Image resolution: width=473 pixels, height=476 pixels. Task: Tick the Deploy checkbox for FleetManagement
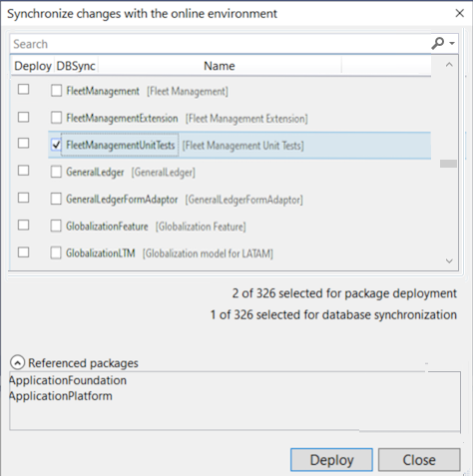[x=23, y=89]
